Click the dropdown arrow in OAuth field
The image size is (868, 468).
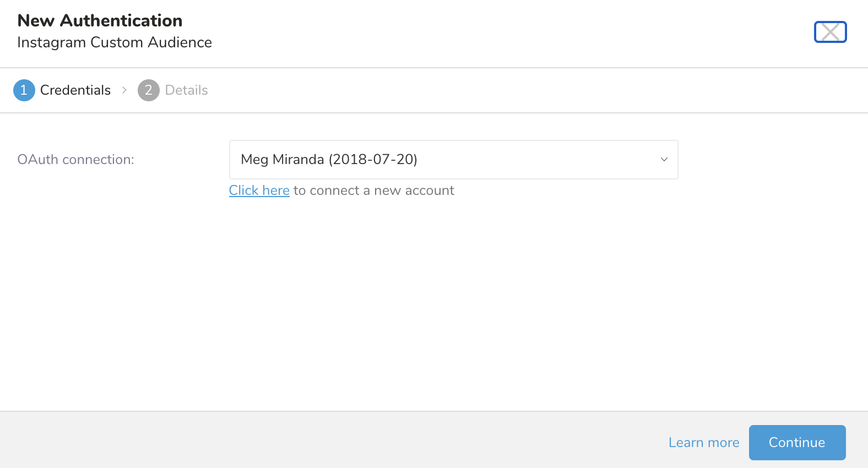click(x=664, y=160)
